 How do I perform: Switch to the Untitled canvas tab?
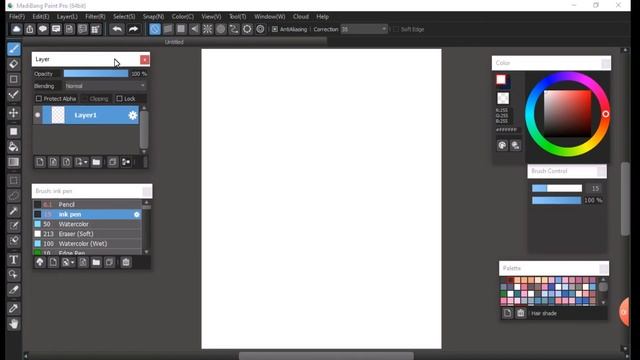click(174, 42)
